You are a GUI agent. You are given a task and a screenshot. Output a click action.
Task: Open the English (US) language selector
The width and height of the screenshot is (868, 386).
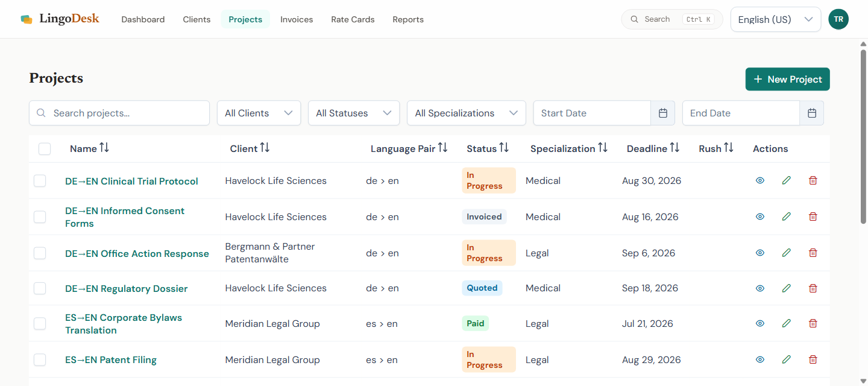(776, 19)
